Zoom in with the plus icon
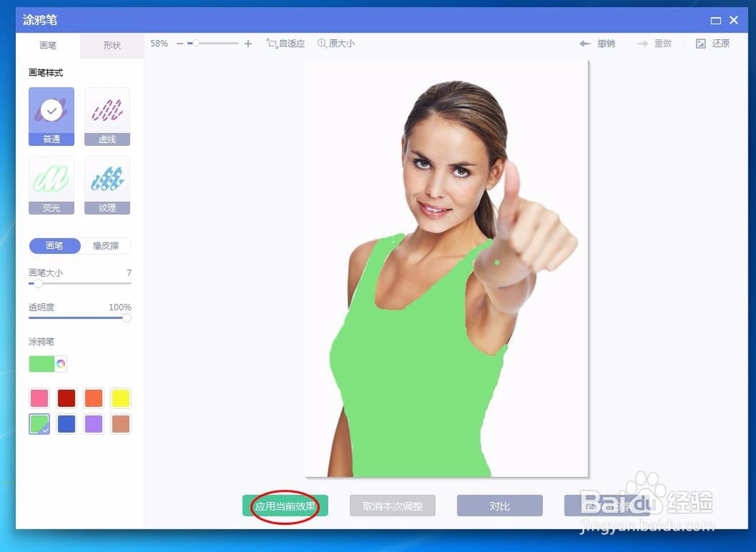Viewport: 756px width, 552px height. (248, 43)
